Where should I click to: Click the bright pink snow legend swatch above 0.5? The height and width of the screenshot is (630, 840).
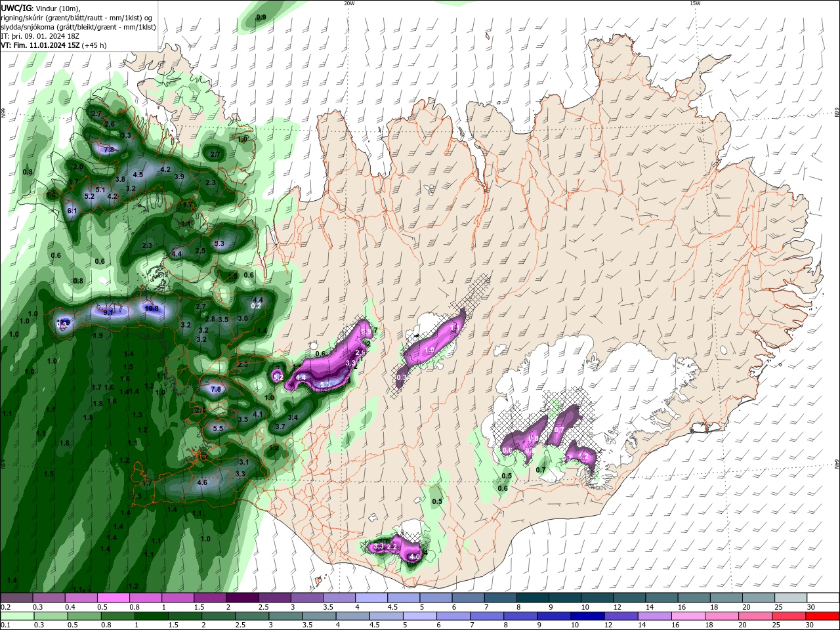(x=113, y=598)
